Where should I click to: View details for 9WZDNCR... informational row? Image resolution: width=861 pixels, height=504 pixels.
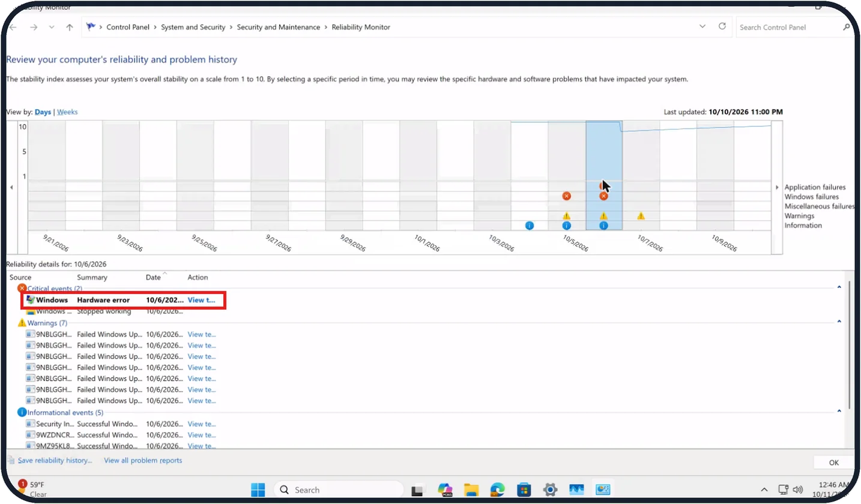tap(202, 435)
